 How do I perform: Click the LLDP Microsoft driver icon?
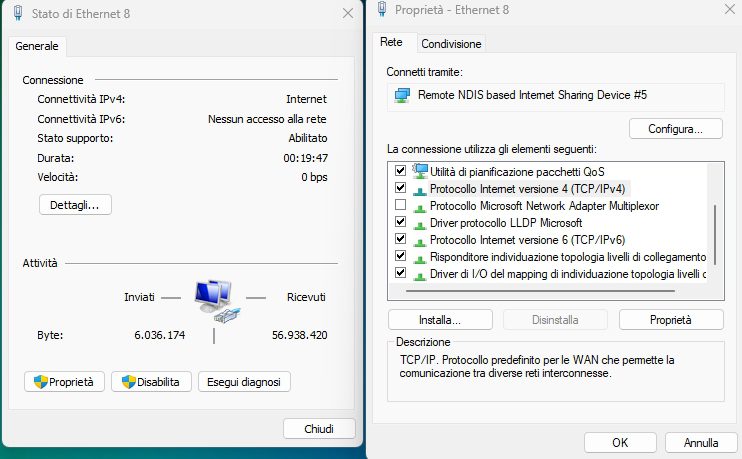[x=420, y=225]
